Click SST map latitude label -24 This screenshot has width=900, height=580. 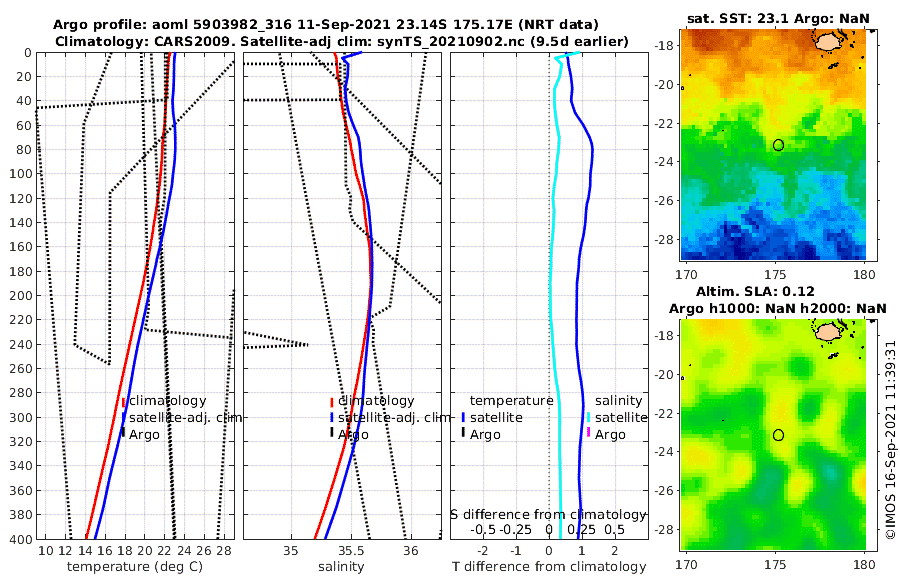click(664, 162)
